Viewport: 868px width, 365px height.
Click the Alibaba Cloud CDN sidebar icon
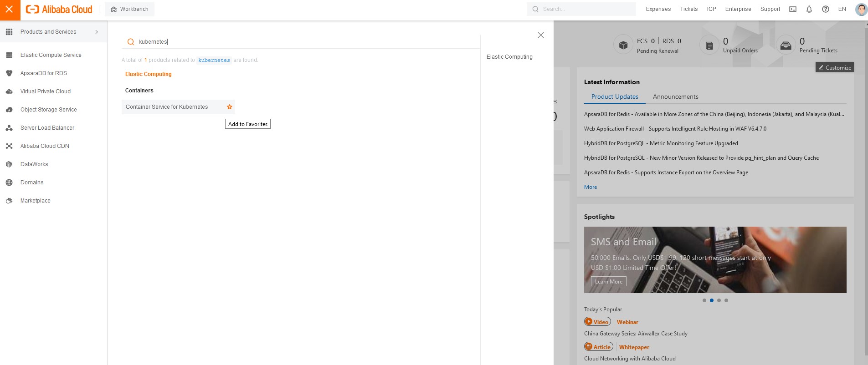point(9,146)
